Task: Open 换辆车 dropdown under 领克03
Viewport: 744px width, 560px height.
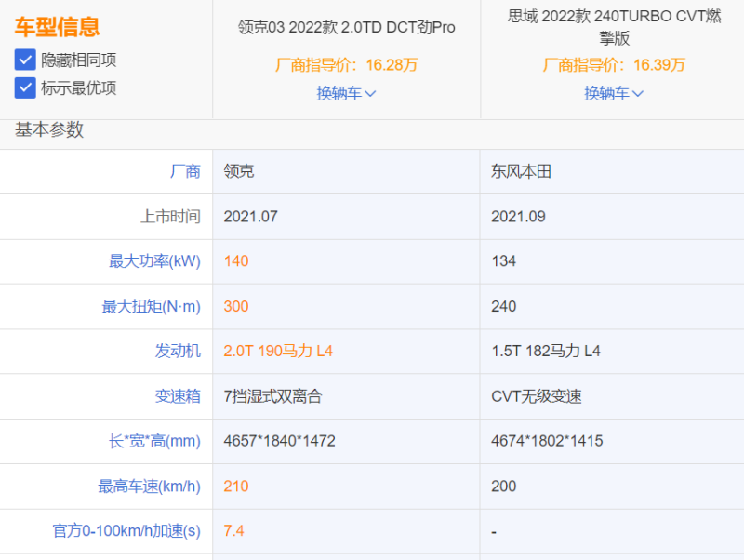Action: [339, 93]
